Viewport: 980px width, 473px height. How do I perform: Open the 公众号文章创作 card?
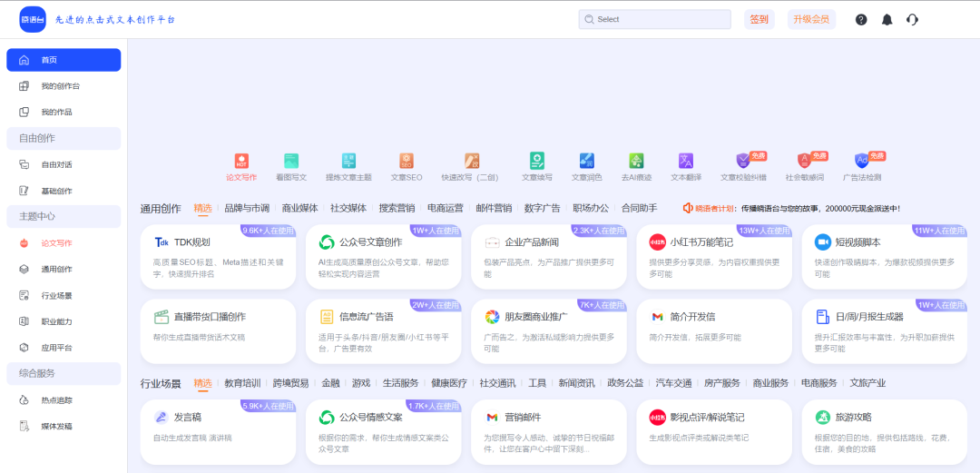click(x=383, y=257)
